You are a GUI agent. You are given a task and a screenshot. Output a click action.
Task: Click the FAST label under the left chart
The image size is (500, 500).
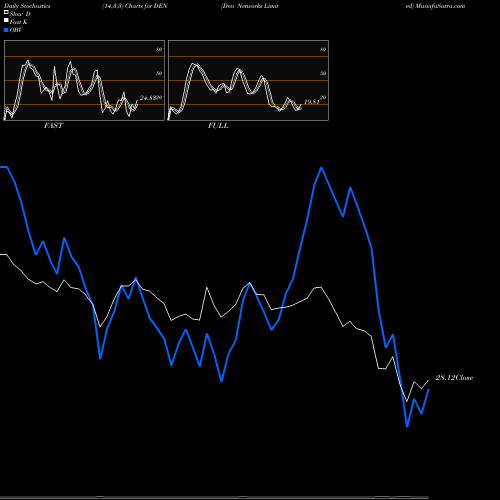pyautogui.click(x=53, y=126)
